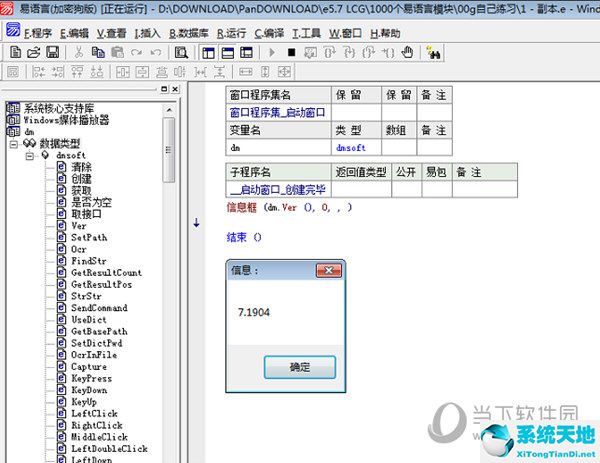This screenshot has height=463, width=600.
Task: Click the side panel scroll up arrow
Action: (169, 110)
